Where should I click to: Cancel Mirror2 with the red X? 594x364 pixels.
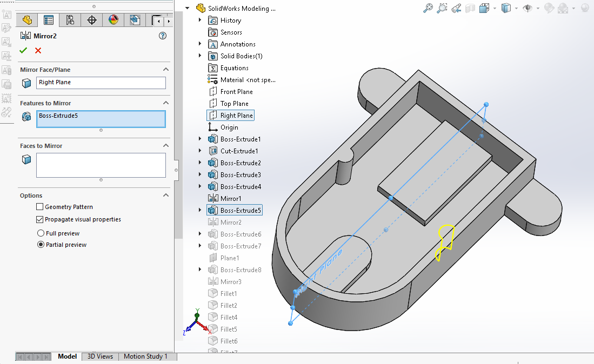(x=38, y=50)
